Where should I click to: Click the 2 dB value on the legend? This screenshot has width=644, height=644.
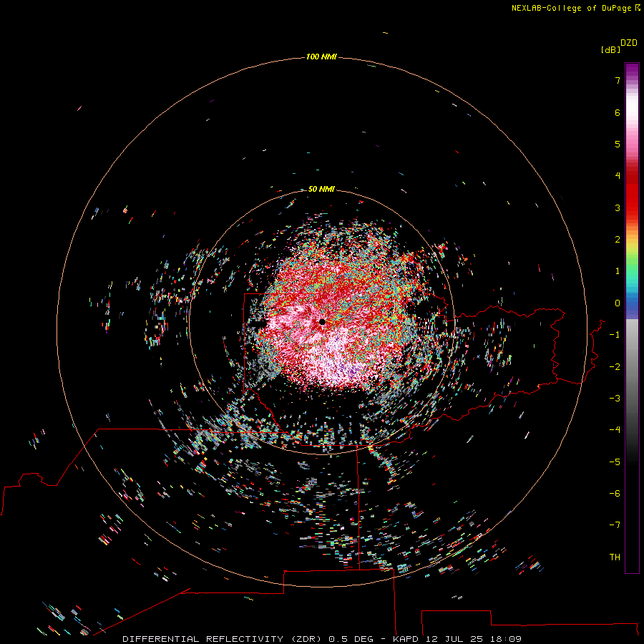click(x=618, y=240)
